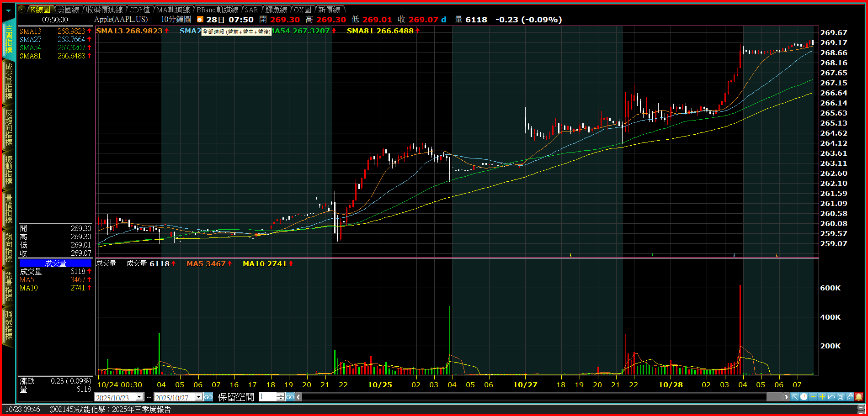This screenshot has height=416, width=868.
Task: Click the undo arrow icon
Action: (831, 397)
